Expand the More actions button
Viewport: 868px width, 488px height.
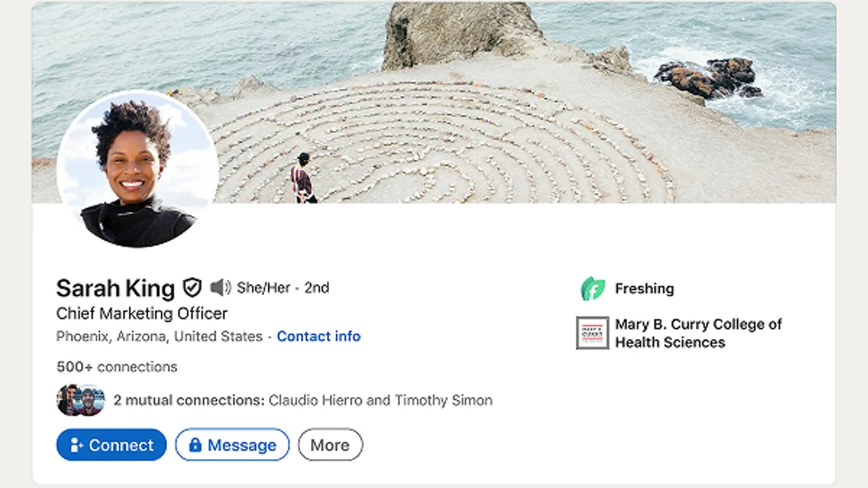[x=330, y=445]
